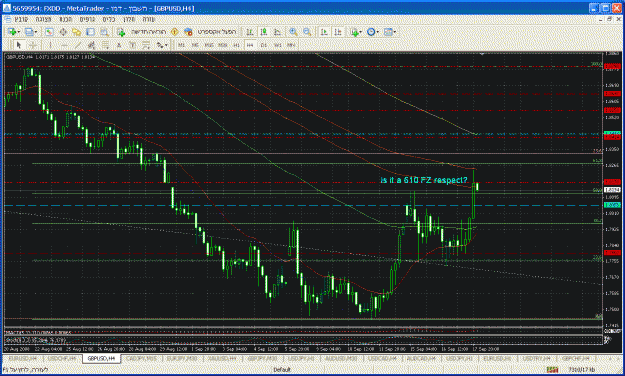Switch to the USDCHF,H4 chart tab

coord(62,359)
